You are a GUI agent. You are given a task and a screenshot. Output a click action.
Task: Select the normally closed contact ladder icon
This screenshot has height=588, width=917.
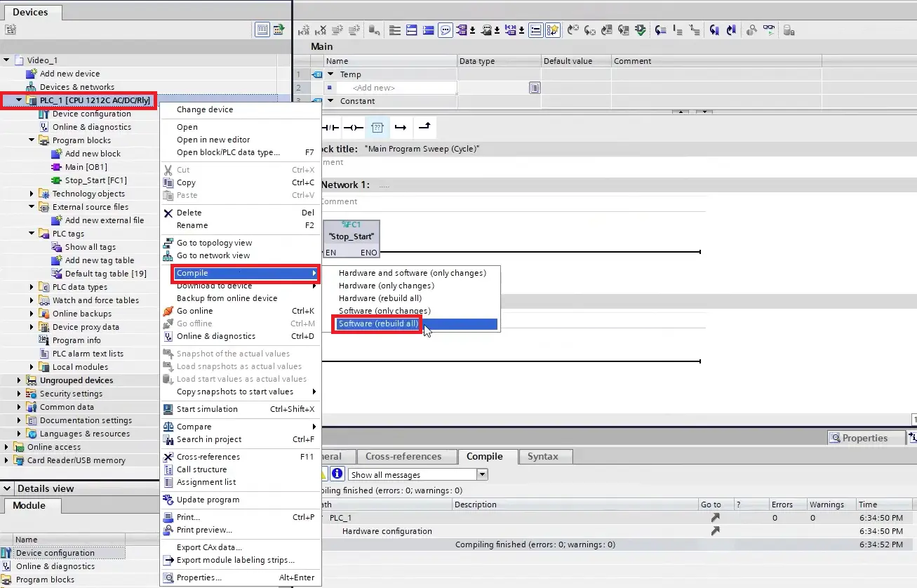pos(330,127)
